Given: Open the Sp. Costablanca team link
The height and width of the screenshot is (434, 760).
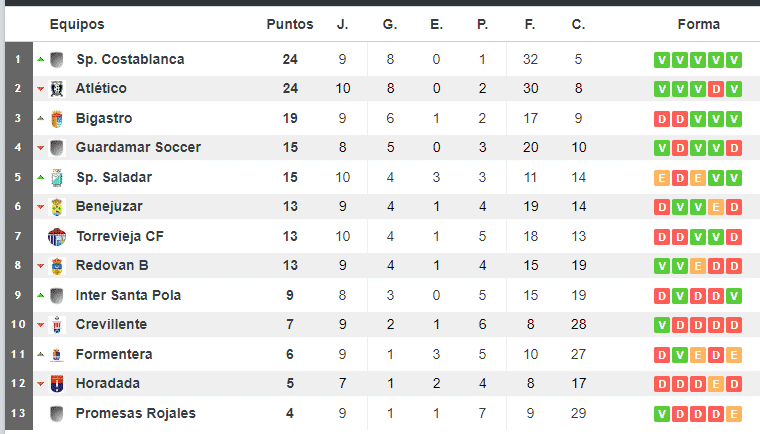Looking at the screenshot, I should click(x=130, y=59).
